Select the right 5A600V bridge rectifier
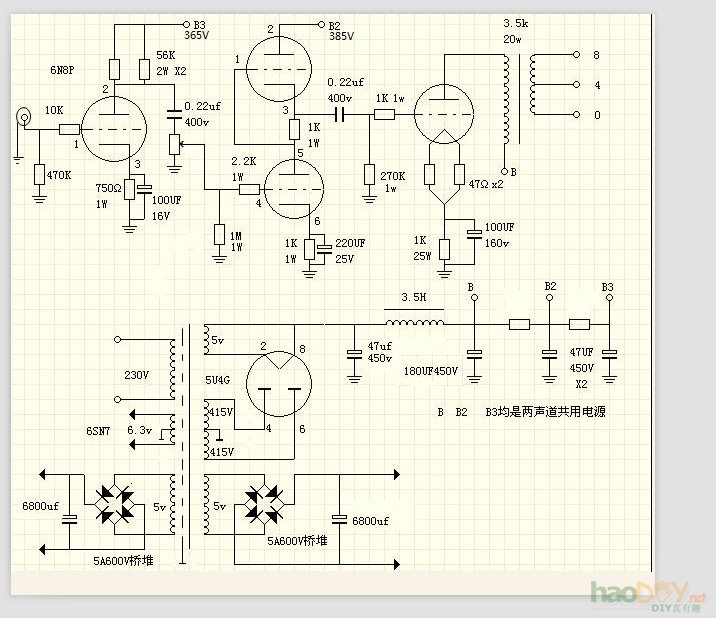This screenshot has width=716, height=618. tap(267, 499)
